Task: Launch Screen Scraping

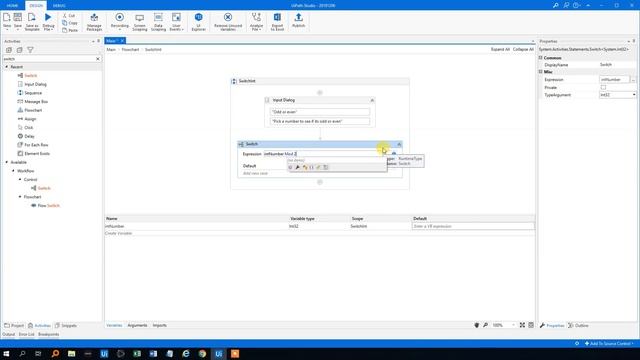Action: click(140, 21)
